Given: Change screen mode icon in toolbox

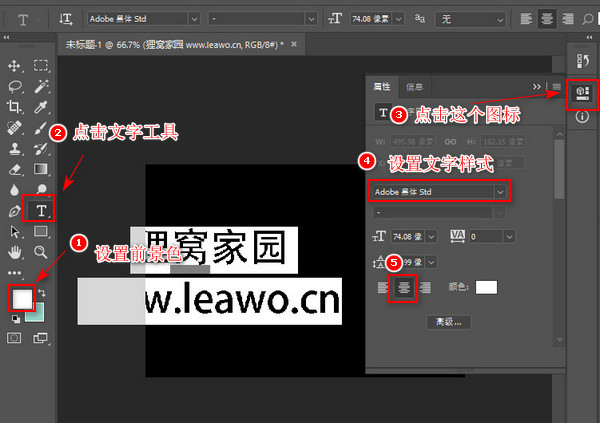Looking at the screenshot, I should [x=41, y=338].
